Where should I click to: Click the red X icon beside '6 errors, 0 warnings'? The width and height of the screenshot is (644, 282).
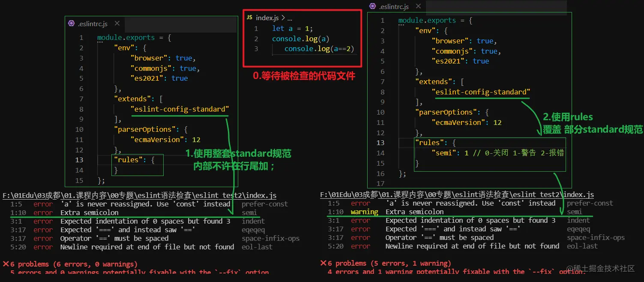(6, 264)
